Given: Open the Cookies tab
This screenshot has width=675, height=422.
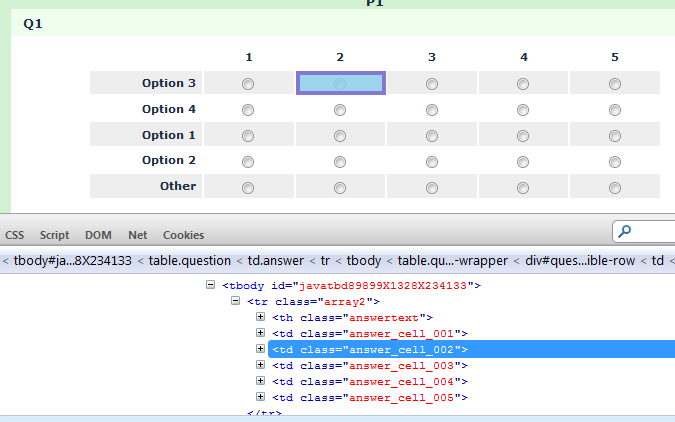Looking at the screenshot, I should 183,235.
